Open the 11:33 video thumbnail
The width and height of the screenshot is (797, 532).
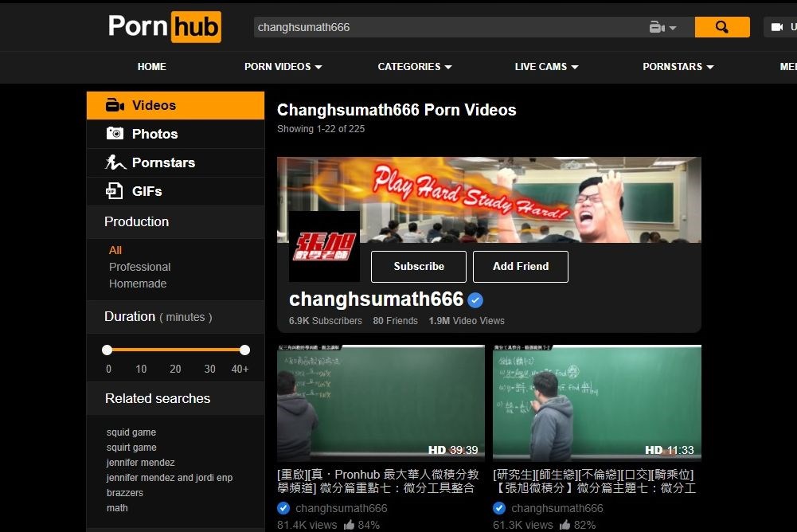click(x=596, y=403)
